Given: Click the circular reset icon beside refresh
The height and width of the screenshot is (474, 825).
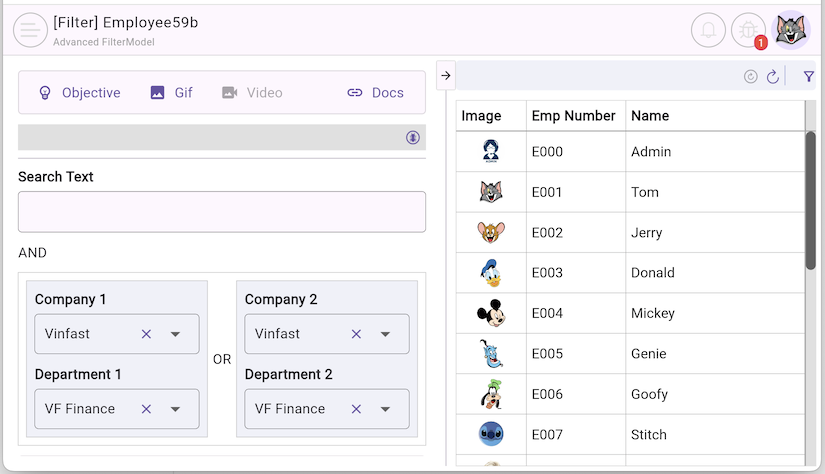Looking at the screenshot, I should 751,77.
